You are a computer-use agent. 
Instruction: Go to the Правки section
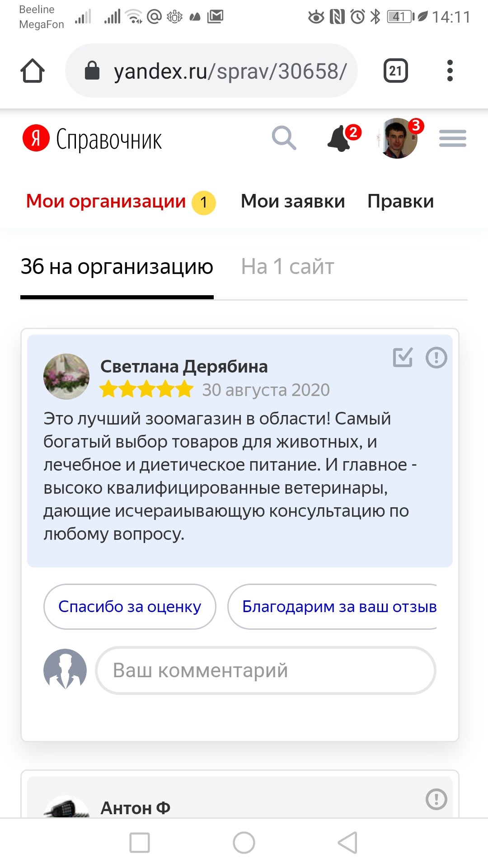click(x=401, y=202)
